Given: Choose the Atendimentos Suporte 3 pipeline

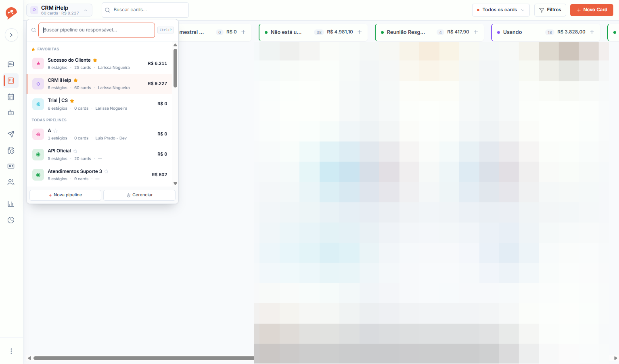Looking at the screenshot, I should pyautogui.click(x=100, y=175).
